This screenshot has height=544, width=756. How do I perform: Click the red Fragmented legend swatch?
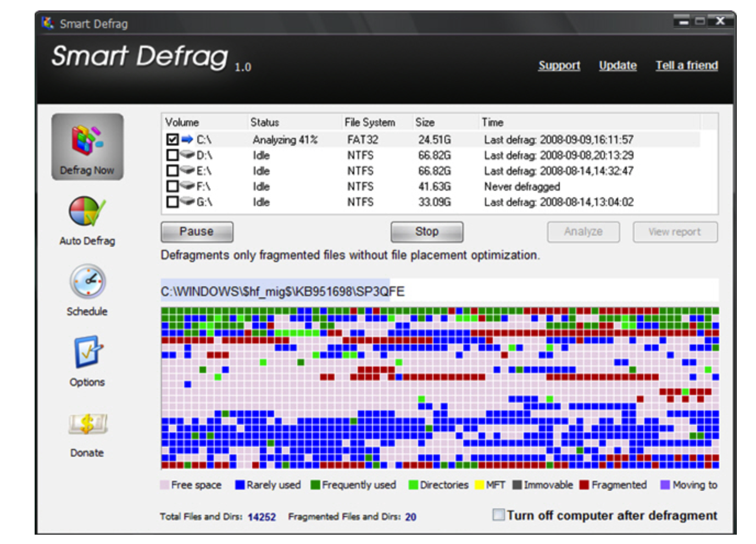tap(584, 485)
